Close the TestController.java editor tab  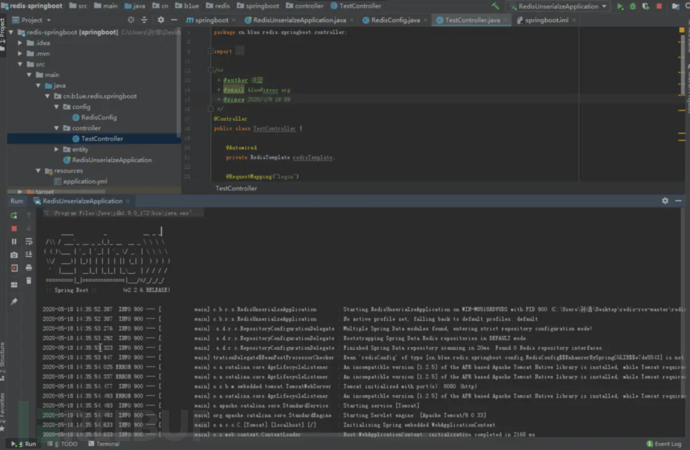point(507,20)
